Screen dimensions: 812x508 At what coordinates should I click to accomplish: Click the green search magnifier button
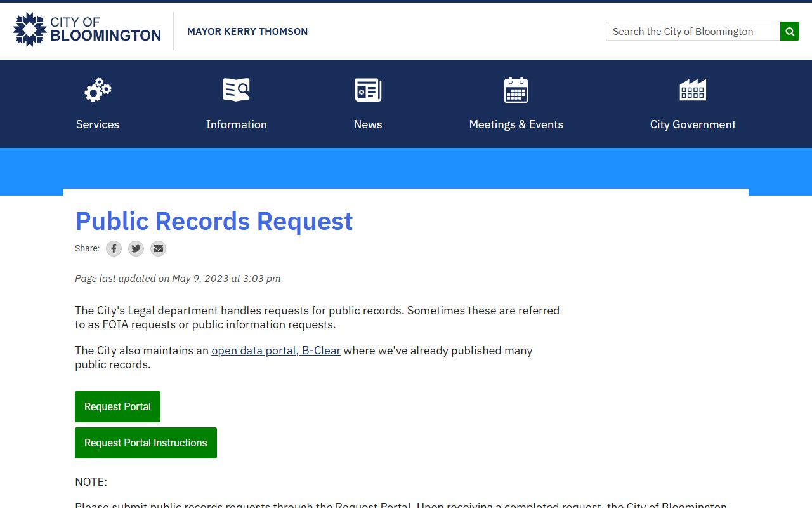(790, 31)
